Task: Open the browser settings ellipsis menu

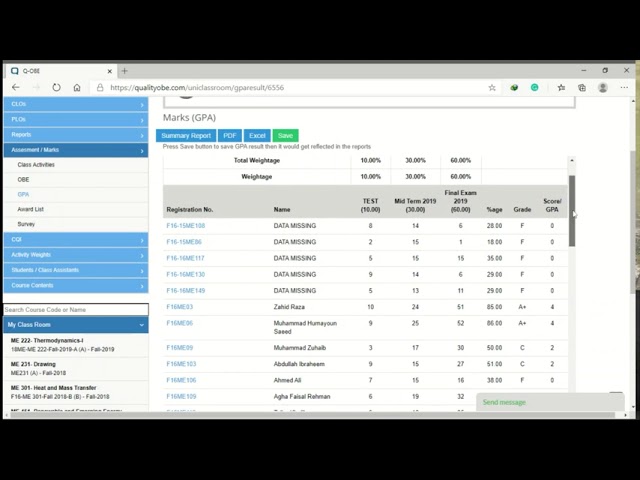Action: point(624,87)
